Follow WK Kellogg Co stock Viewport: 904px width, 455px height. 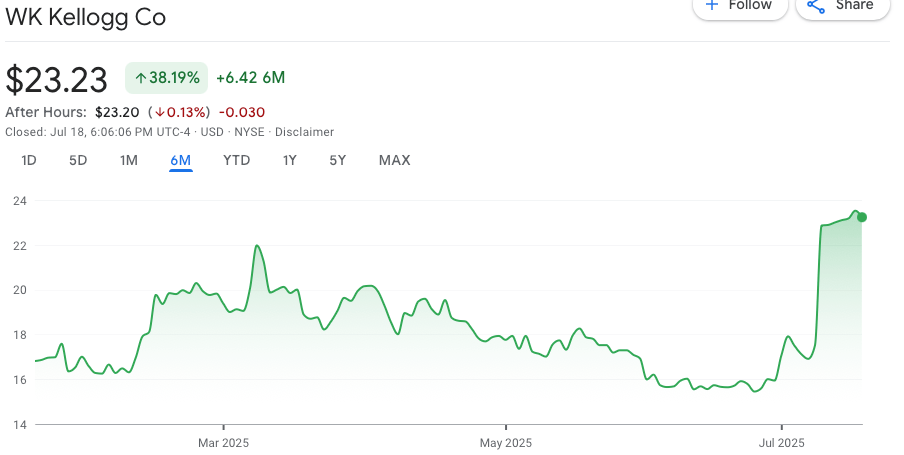(x=740, y=6)
